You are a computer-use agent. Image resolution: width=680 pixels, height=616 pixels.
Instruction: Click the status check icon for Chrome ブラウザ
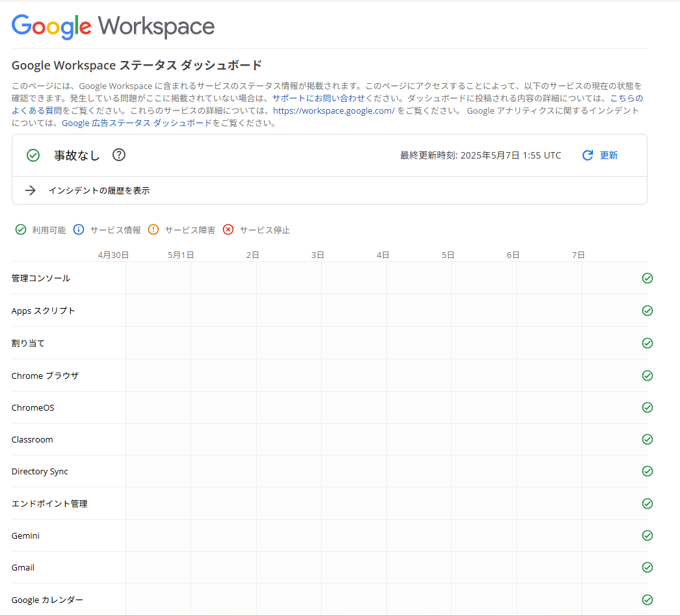(x=647, y=376)
